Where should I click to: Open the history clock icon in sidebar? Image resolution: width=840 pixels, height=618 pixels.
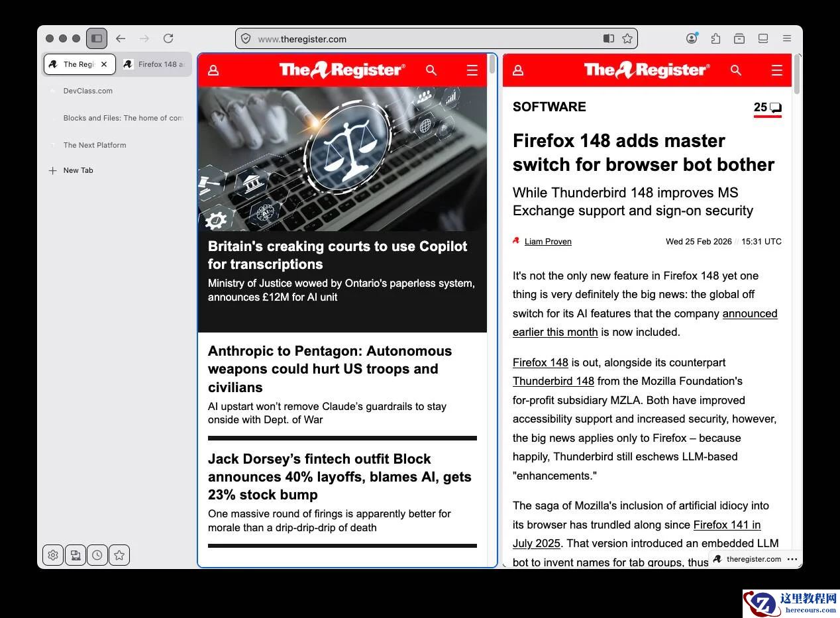coord(97,555)
